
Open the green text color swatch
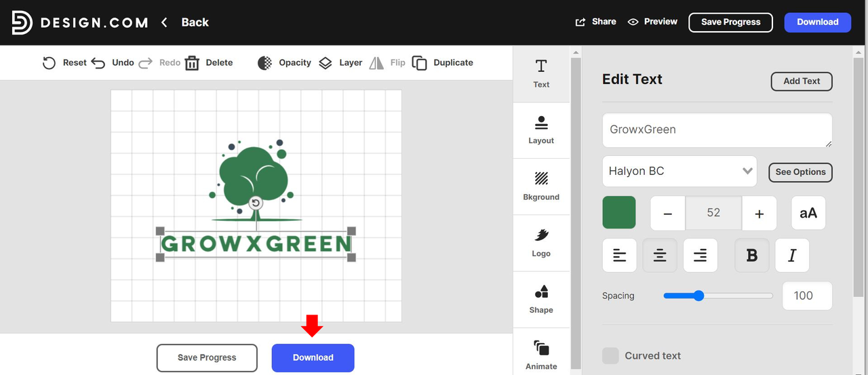pyautogui.click(x=619, y=213)
